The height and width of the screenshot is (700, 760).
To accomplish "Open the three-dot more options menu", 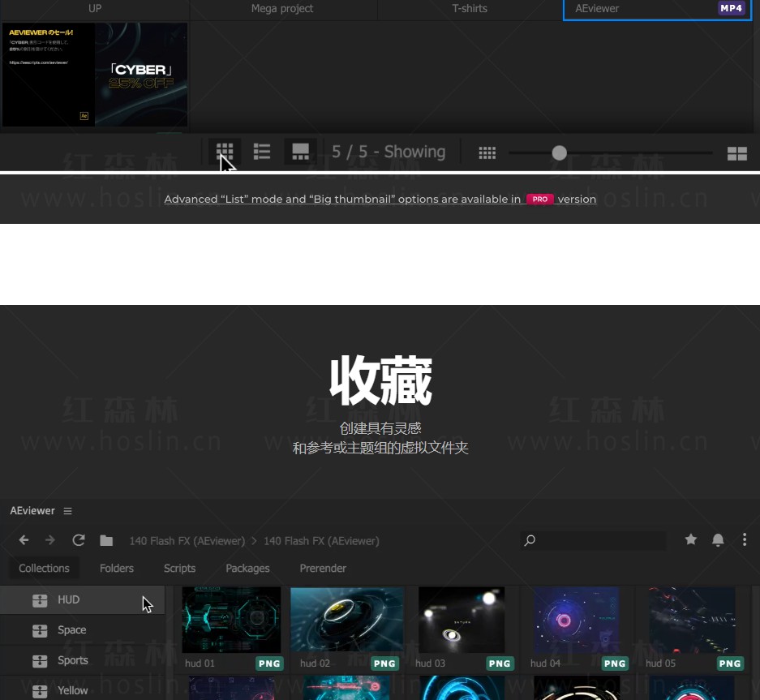I will [745, 540].
